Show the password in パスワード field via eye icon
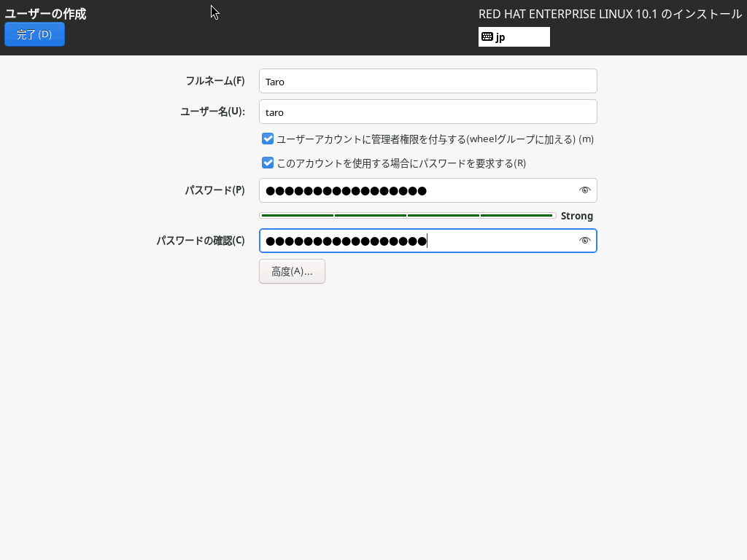The height and width of the screenshot is (560, 747). [584, 190]
